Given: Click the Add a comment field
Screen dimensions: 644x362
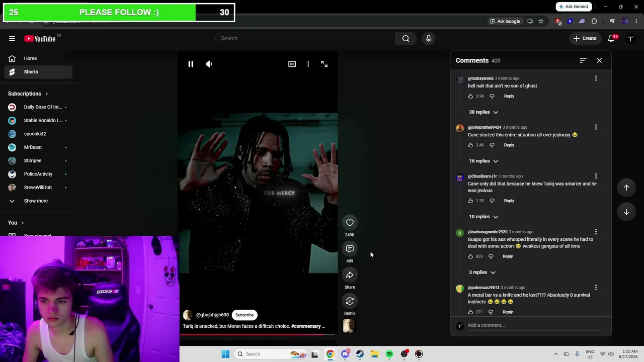Looking at the screenshot, I should [533, 325].
